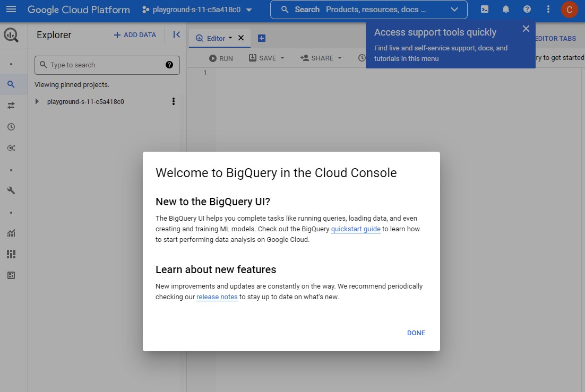
Task: Activate Cloud Shell icon
Action: (x=485, y=10)
